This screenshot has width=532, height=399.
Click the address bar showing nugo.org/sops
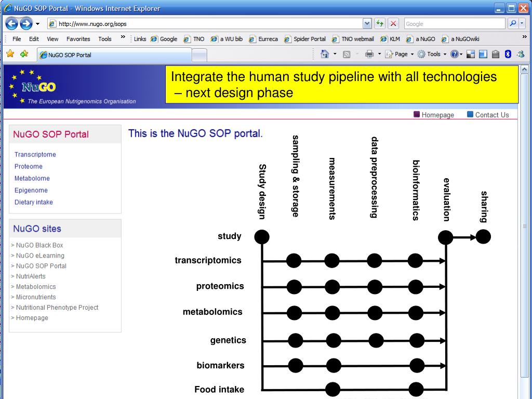tap(205, 24)
